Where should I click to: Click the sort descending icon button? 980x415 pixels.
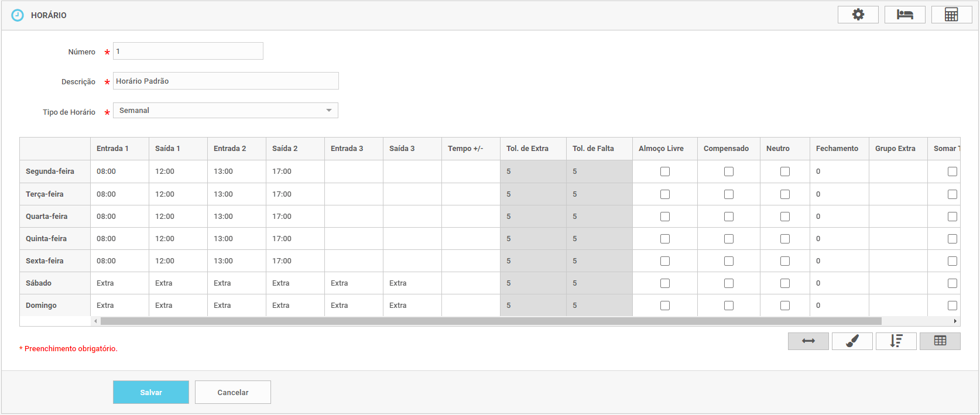click(x=896, y=341)
